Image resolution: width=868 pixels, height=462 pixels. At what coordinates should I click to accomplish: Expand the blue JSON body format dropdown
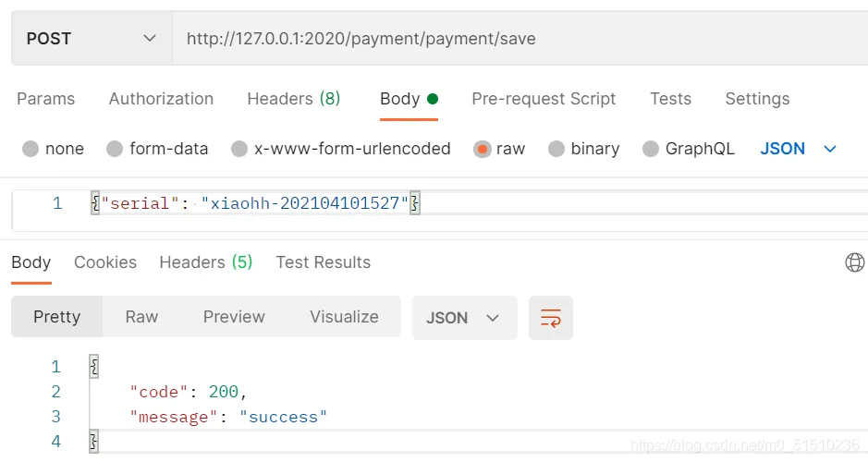pyautogui.click(x=799, y=149)
